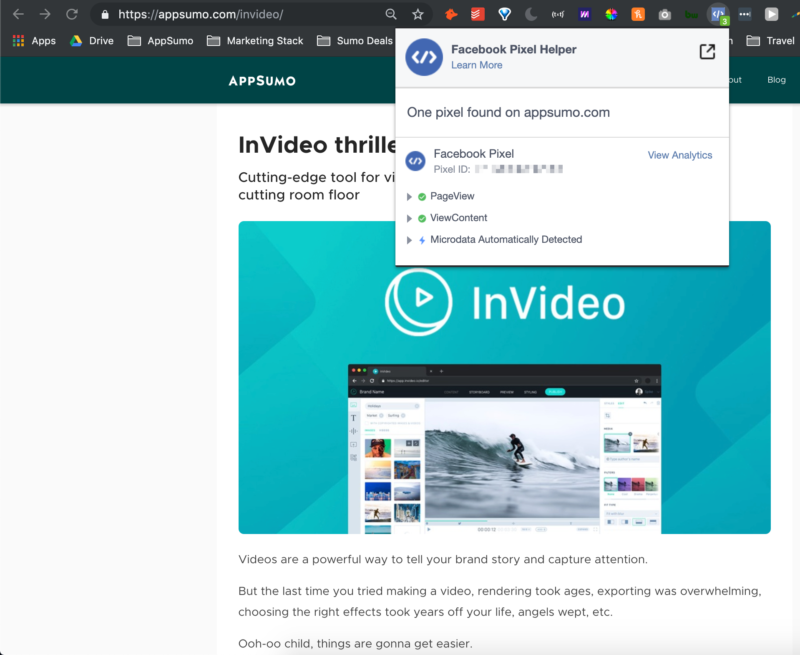Click the blue diamond extension icon
Image resolution: width=800 pixels, height=655 pixels.
coord(505,14)
